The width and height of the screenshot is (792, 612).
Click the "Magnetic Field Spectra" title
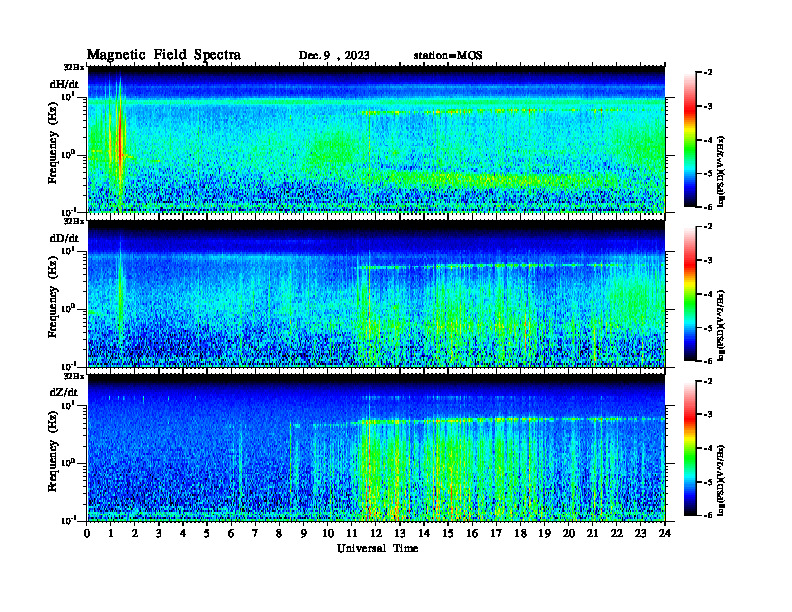[164, 55]
